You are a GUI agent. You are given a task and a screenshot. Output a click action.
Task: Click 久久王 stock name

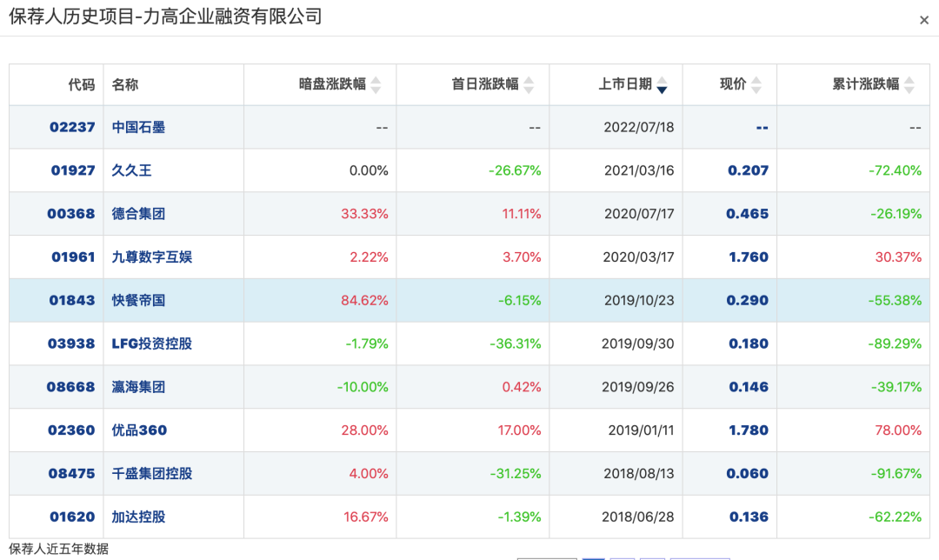(131, 170)
